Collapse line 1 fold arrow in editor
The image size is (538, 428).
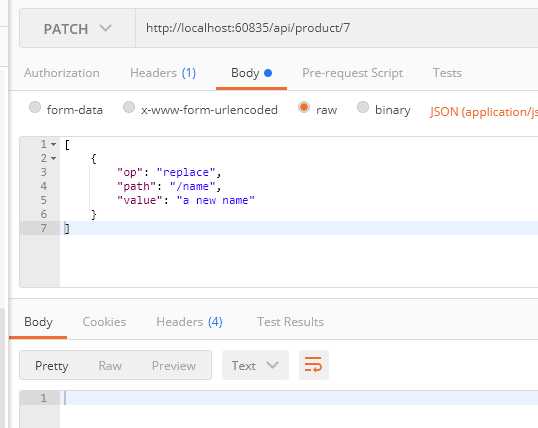(x=54, y=144)
